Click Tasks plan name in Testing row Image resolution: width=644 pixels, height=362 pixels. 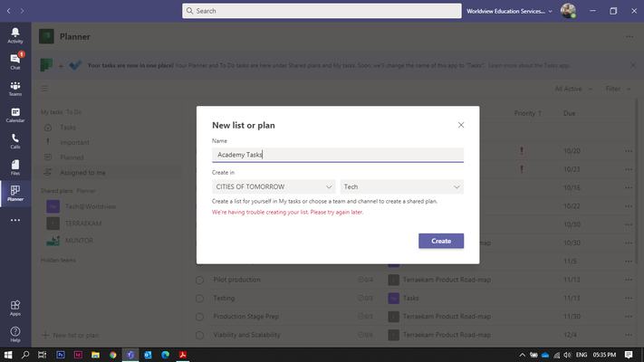click(410, 298)
